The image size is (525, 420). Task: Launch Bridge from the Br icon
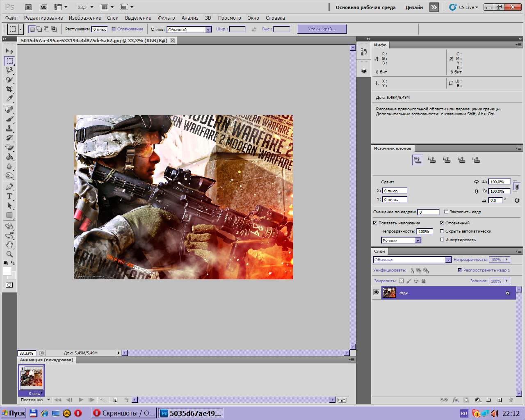pyautogui.click(x=28, y=7)
